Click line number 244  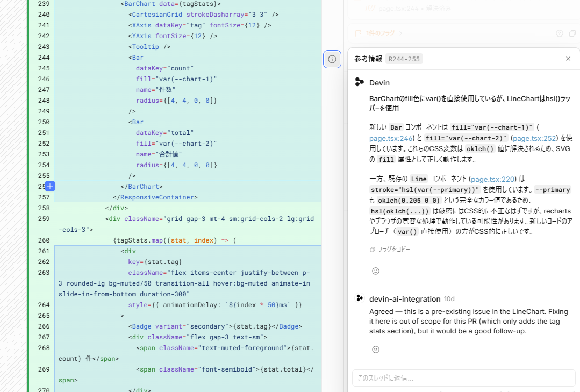coord(44,58)
